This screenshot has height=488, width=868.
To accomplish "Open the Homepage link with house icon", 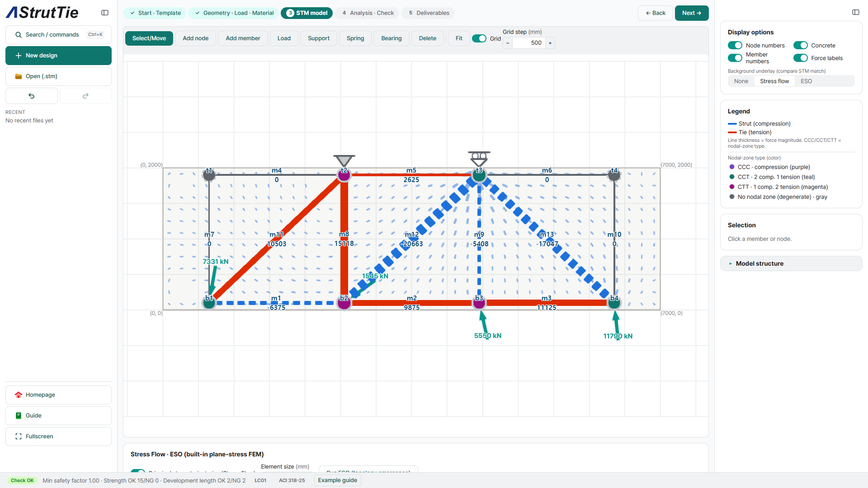I will [58, 395].
